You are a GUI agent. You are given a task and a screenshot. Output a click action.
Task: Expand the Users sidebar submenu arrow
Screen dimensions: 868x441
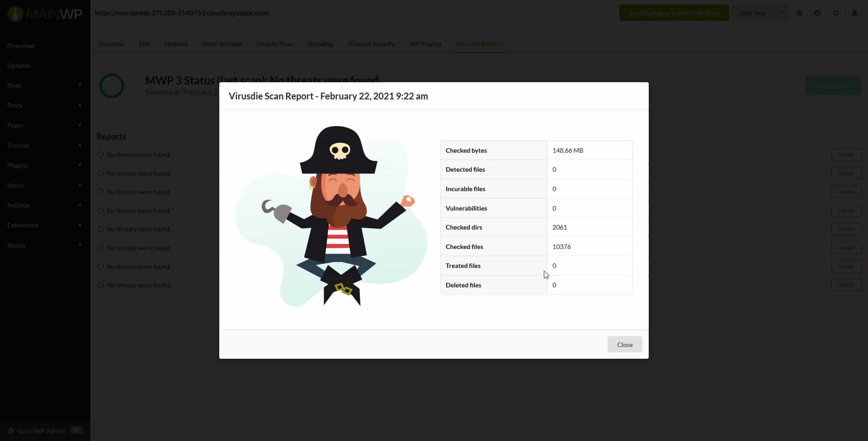80,185
